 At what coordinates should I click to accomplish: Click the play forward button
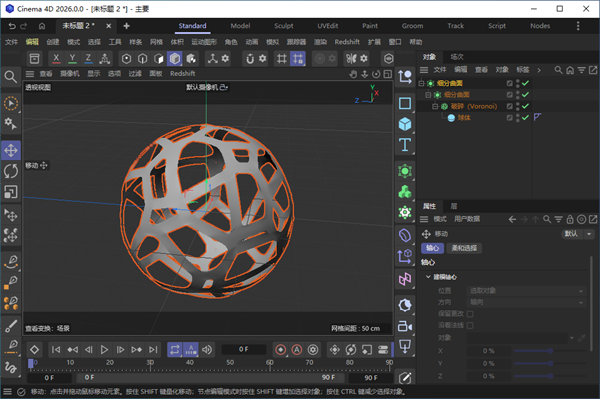pyautogui.click(x=104, y=349)
